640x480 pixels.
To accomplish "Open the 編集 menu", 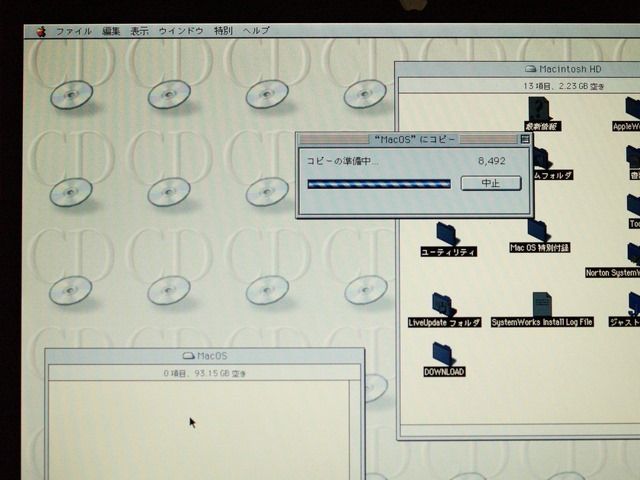I will pos(111,31).
